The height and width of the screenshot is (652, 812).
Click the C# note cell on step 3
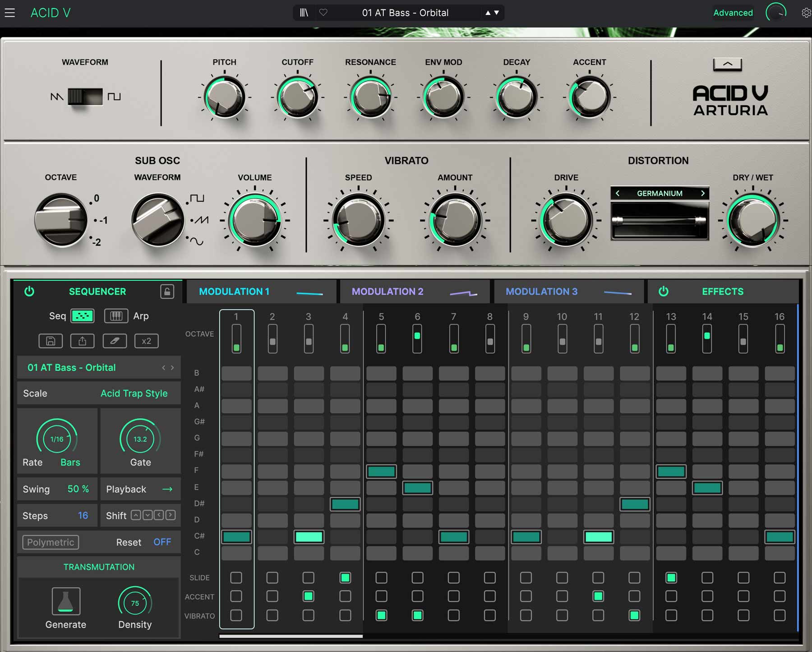tap(309, 536)
